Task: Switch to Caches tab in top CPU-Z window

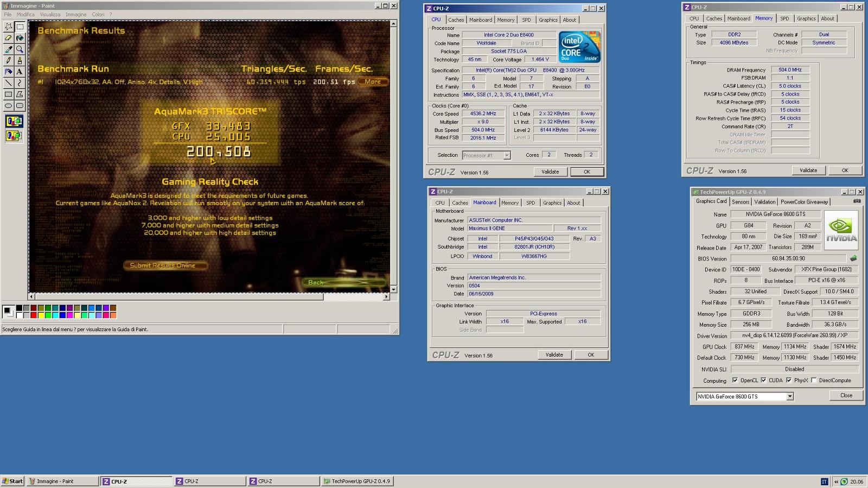Action: (456, 20)
